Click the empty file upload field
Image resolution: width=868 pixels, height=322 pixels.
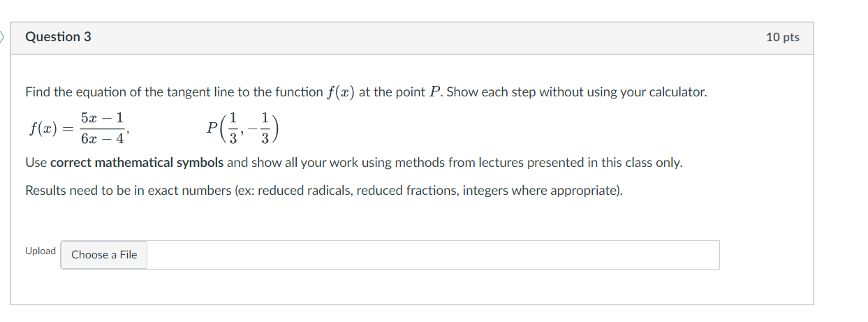pyautogui.click(x=433, y=255)
